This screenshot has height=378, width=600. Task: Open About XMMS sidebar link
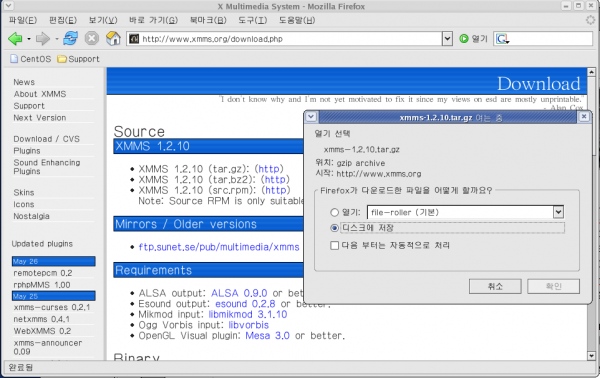40,94
